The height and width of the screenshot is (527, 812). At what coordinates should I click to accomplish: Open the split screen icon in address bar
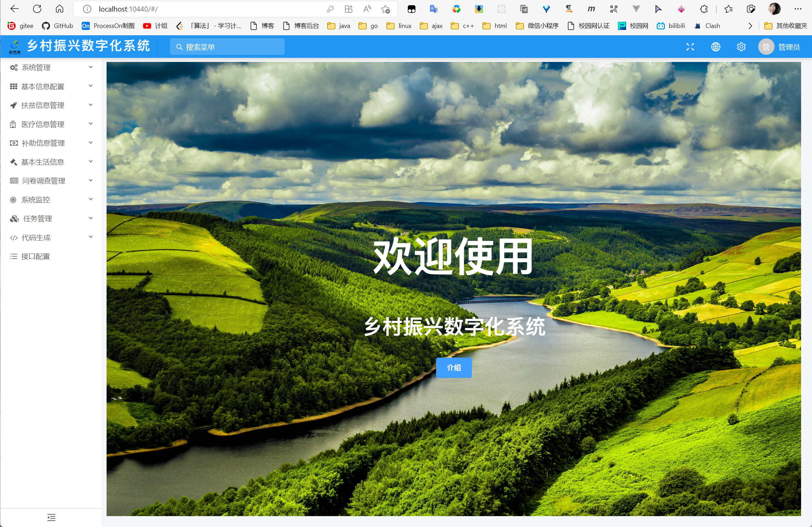click(x=348, y=9)
